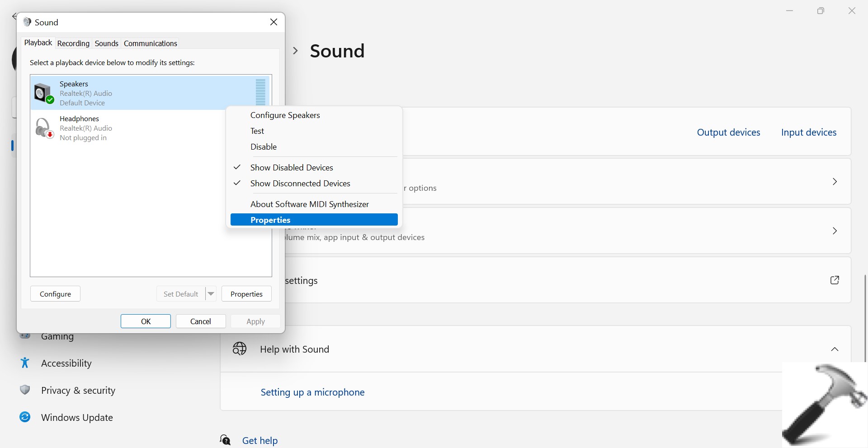Click the Headphones device icon

pos(44,128)
